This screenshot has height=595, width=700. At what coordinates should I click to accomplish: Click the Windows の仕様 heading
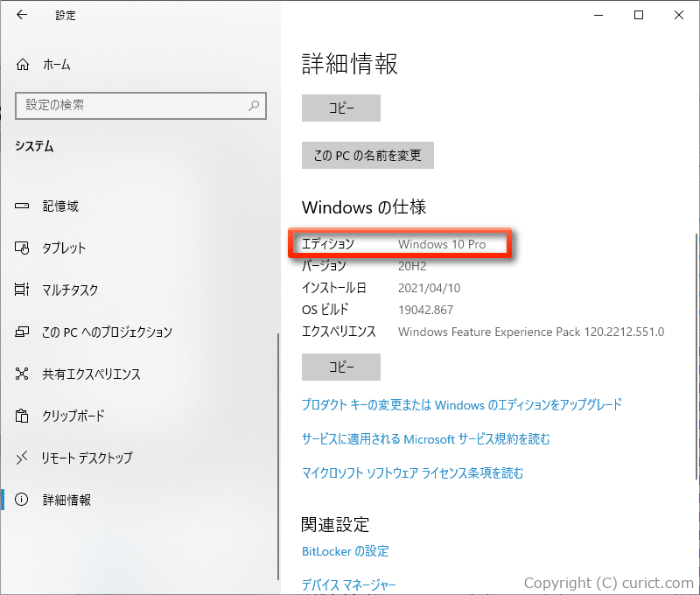pos(364,207)
